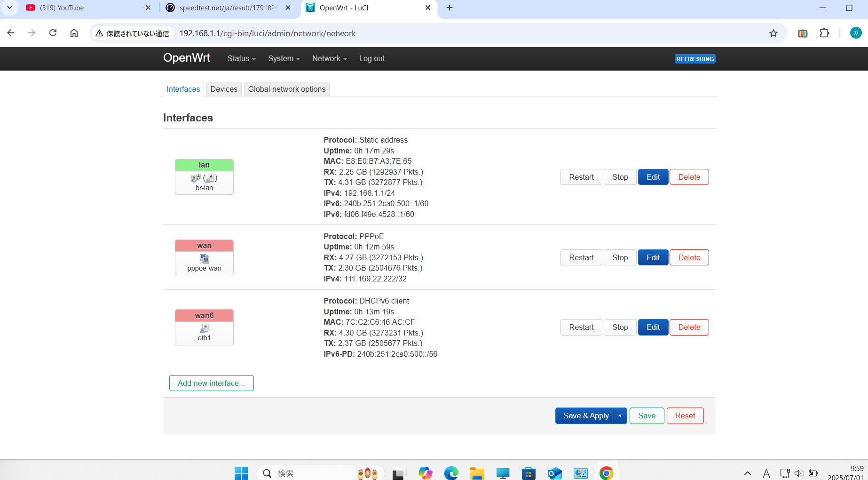
Task: Open Microsoft Edge from the taskbar
Action: point(451,473)
